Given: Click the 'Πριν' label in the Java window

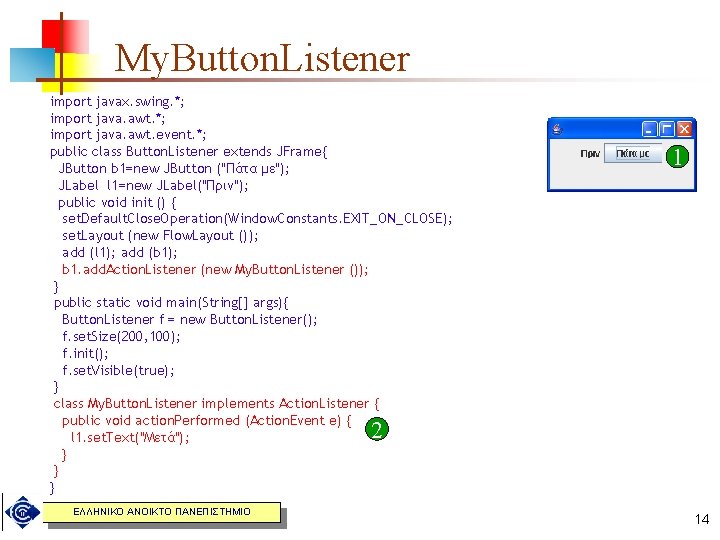Looking at the screenshot, I should 590,154.
